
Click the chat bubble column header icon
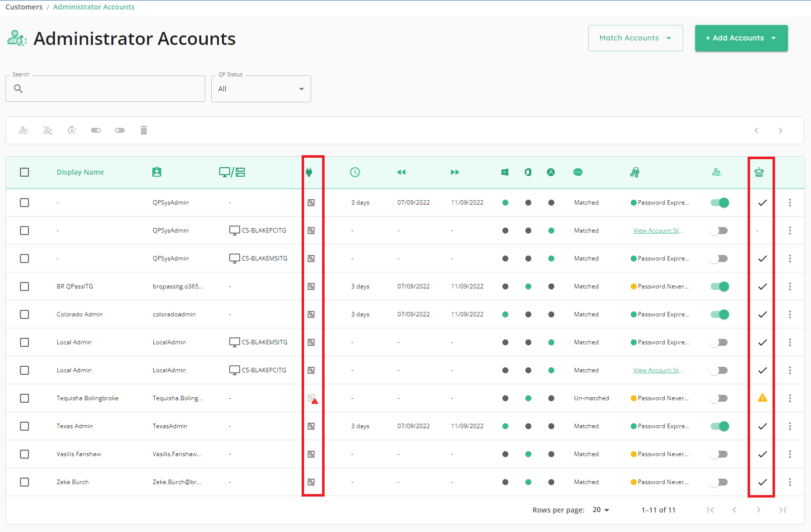click(578, 172)
